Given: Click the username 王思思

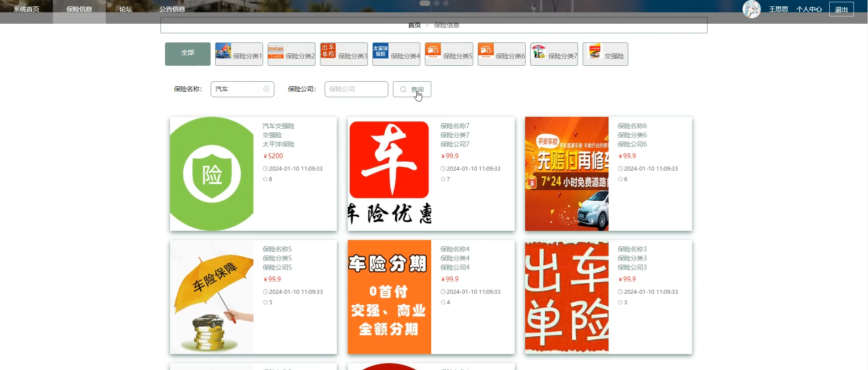Looking at the screenshot, I should point(779,9).
